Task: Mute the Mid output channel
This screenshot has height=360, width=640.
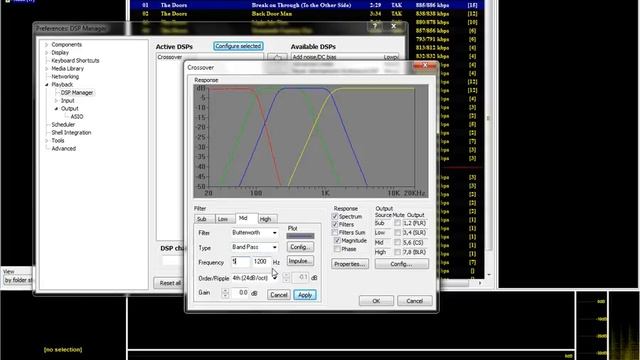Action: click(x=398, y=242)
